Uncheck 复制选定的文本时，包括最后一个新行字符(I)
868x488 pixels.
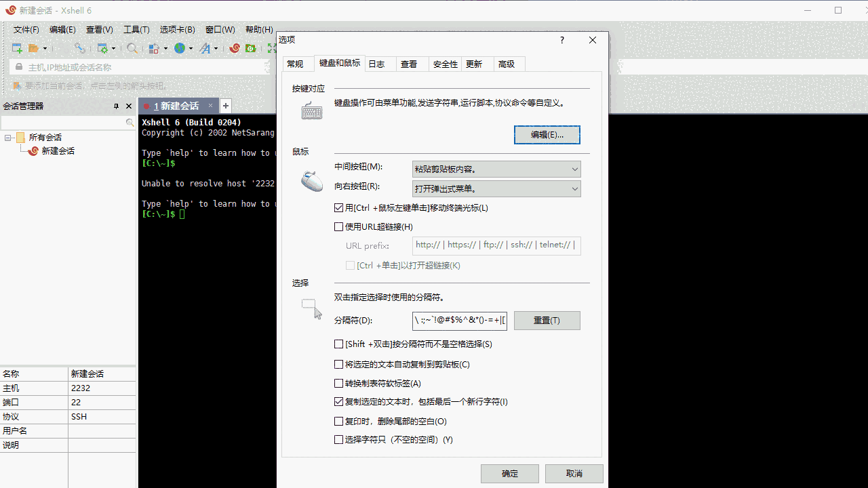(x=339, y=401)
